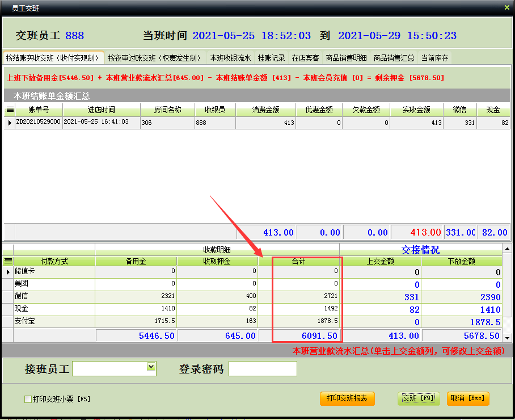Click the 付款方式 column header
Screen dimensions: 515x420
[54, 261]
